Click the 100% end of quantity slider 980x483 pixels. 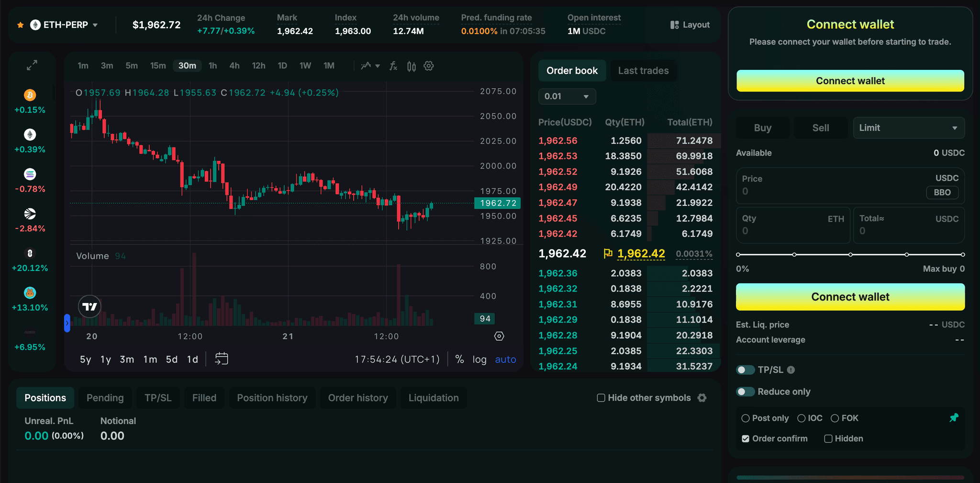pyautogui.click(x=963, y=255)
